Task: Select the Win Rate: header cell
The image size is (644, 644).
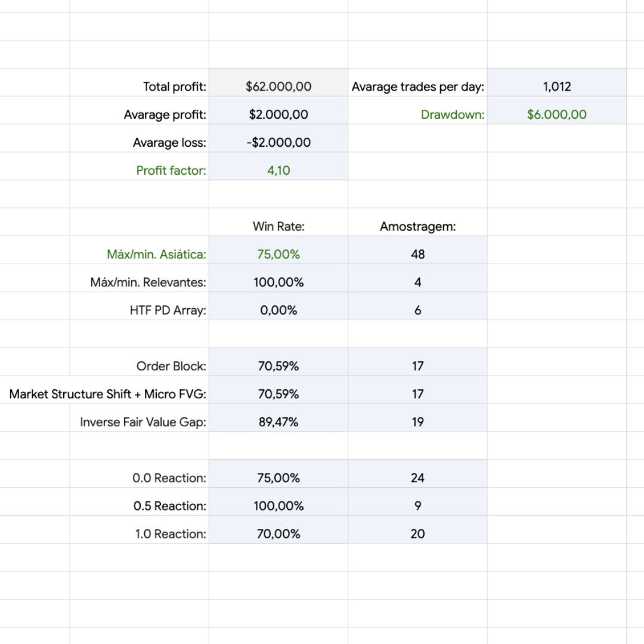Action: [x=278, y=227]
